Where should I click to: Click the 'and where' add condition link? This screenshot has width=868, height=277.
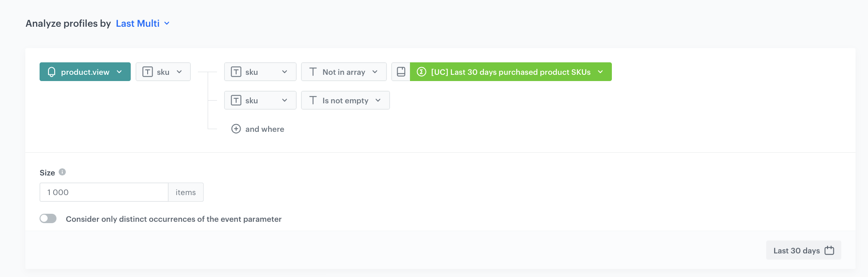click(265, 129)
